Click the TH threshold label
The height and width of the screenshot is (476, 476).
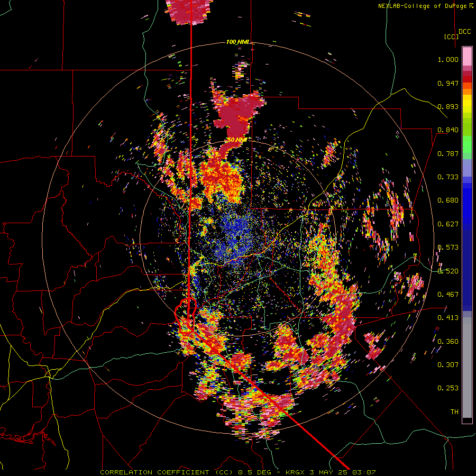tap(454, 412)
